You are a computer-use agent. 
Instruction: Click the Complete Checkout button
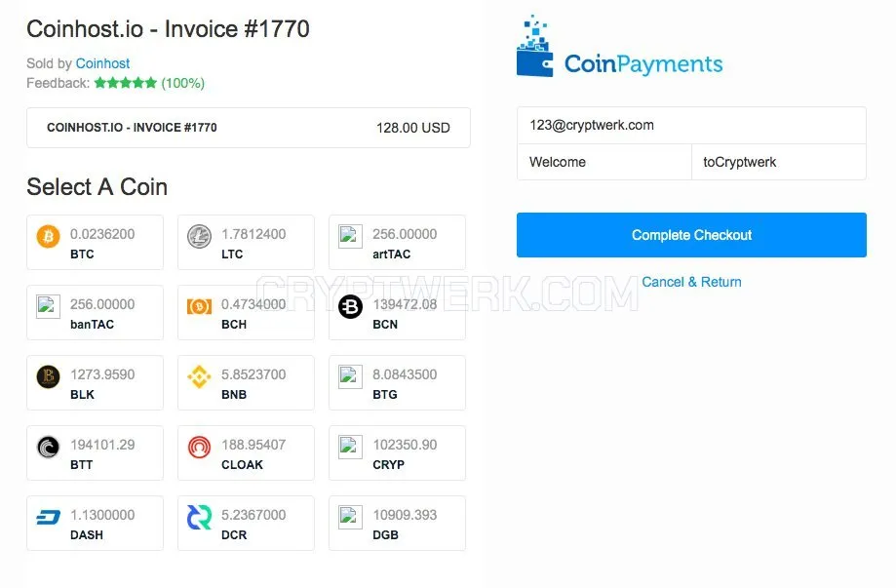click(691, 235)
